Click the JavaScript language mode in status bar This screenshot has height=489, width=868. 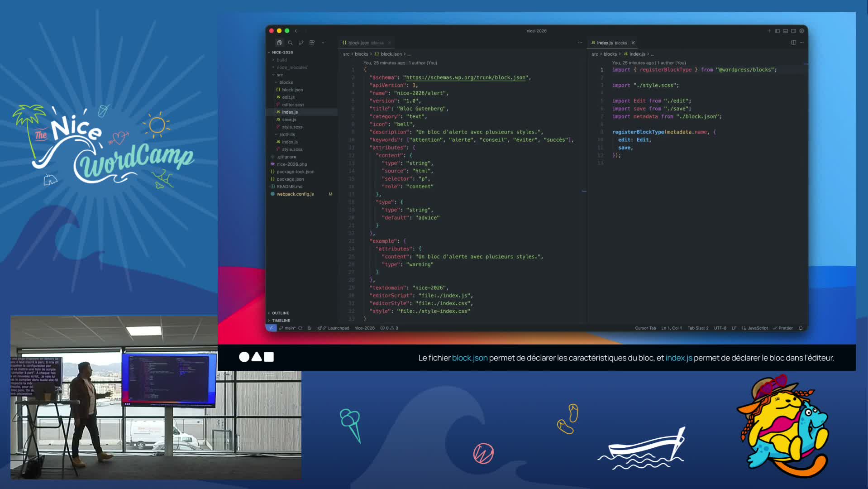click(757, 328)
